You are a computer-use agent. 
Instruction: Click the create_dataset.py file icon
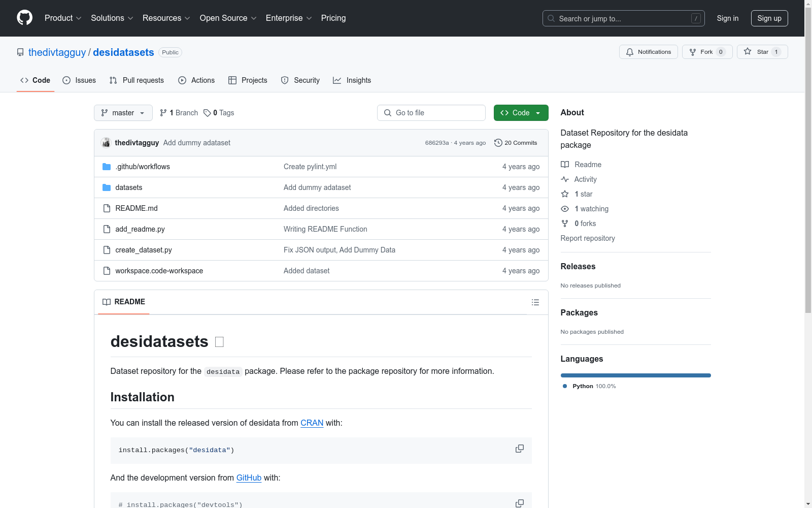pyautogui.click(x=107, y=250)
